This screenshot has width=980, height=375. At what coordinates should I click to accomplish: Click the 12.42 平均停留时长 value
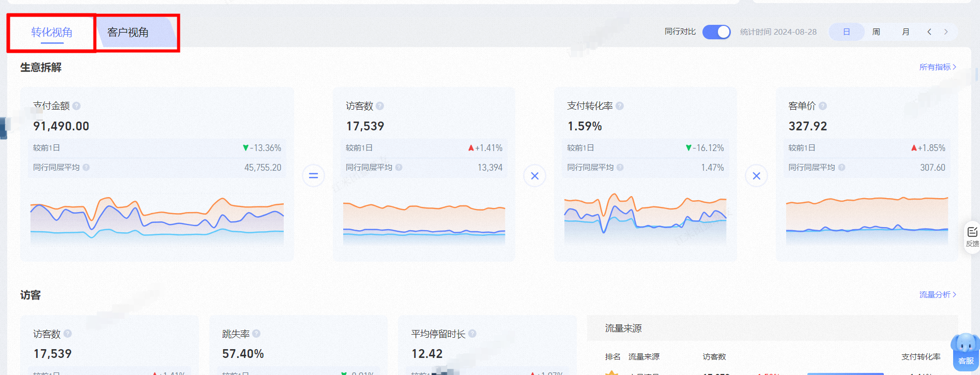point(427,354)
